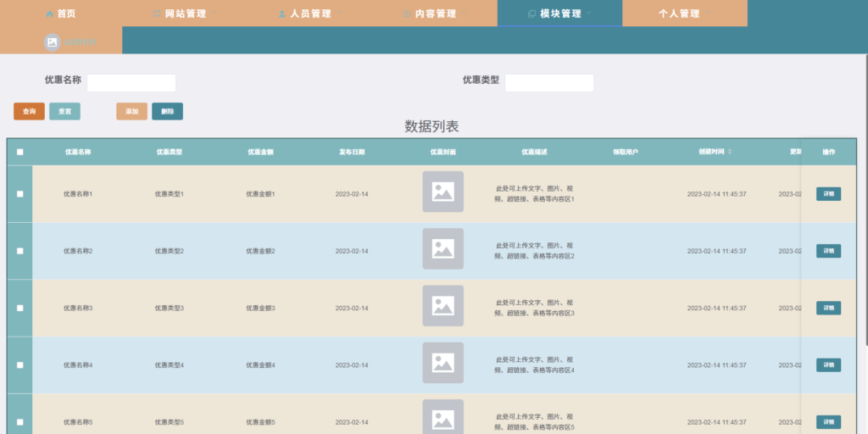Open the 内容管理 menu label
This screenshot has width=868, height=434.
pos(437,14)
